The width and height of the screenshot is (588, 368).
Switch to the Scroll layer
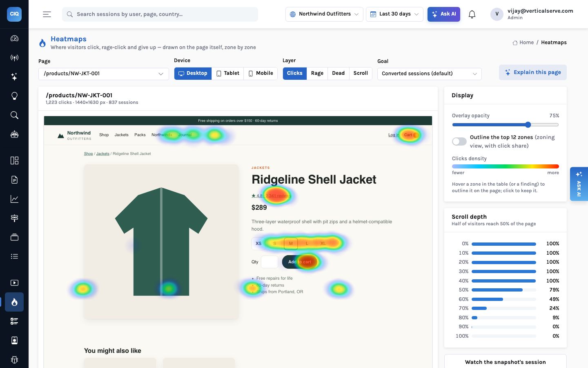(361, 73)
